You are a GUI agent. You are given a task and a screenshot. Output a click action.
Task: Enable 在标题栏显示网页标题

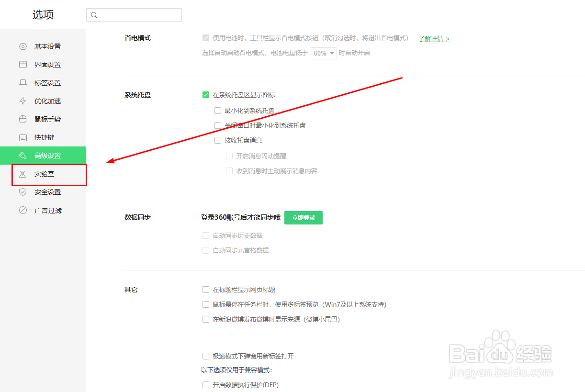tap(206, 290)
